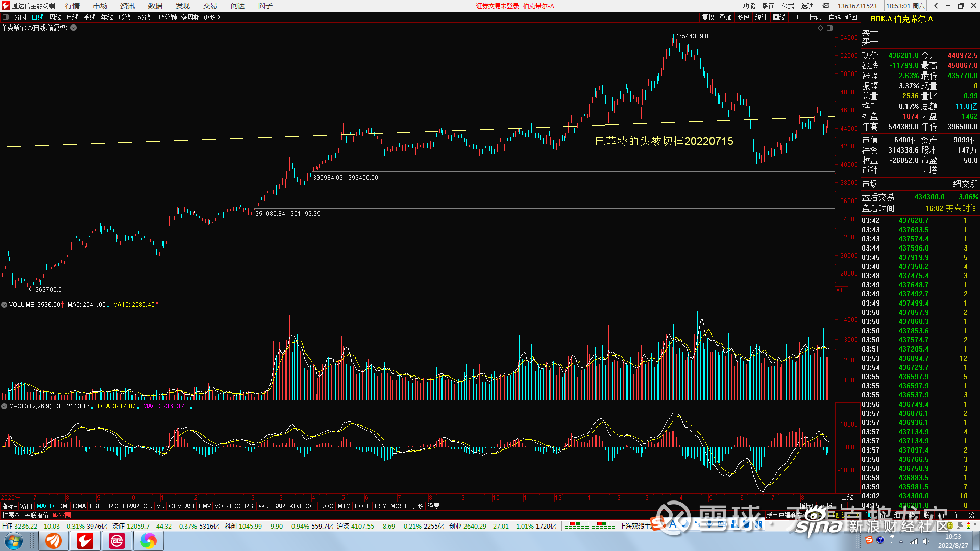Viewport: 980px width, 551px height.
Task: Click the blue help tray icon
Action: pos(880,540)
